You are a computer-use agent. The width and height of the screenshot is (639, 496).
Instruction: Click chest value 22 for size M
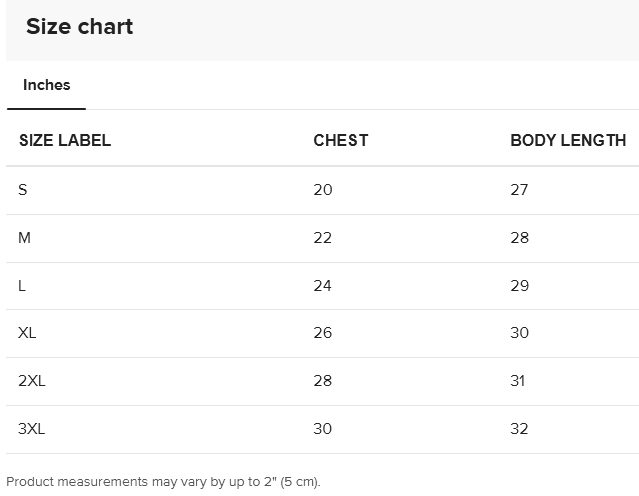tap(322, 238)
